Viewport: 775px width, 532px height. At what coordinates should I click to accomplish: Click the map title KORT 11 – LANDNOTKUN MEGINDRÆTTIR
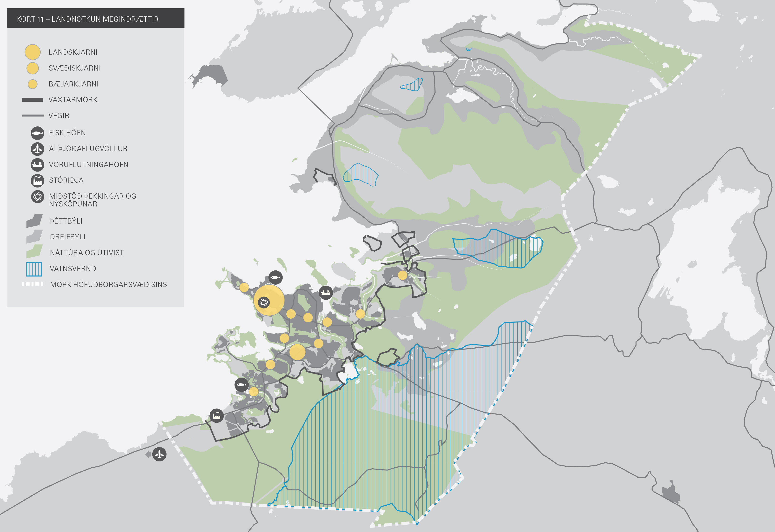tap(88, 19)
